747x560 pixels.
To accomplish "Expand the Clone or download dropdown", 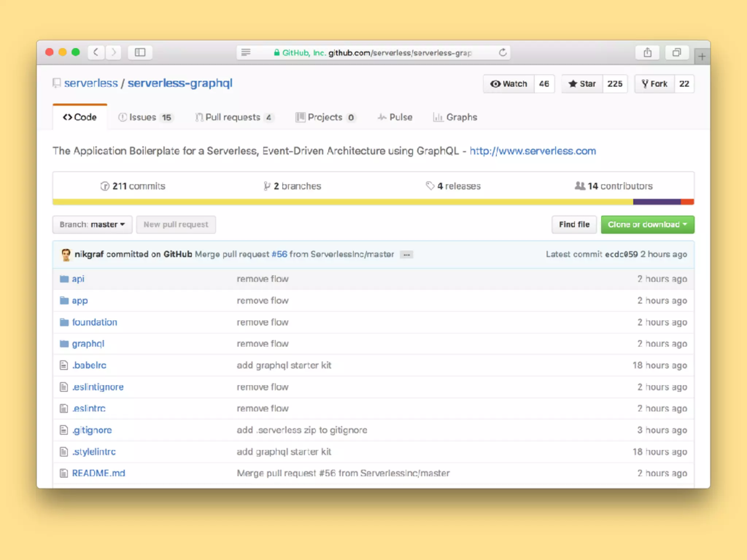I will (647, 225).
